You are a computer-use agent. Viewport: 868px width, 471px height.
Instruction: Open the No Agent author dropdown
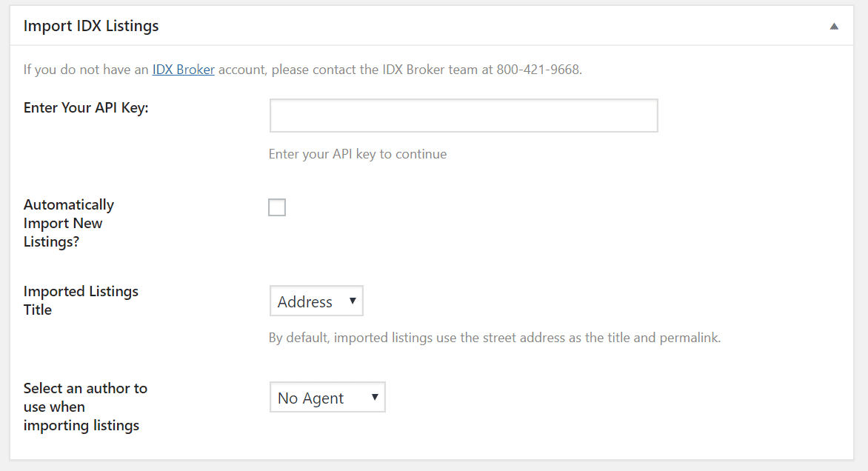click(x=327, y=398)
